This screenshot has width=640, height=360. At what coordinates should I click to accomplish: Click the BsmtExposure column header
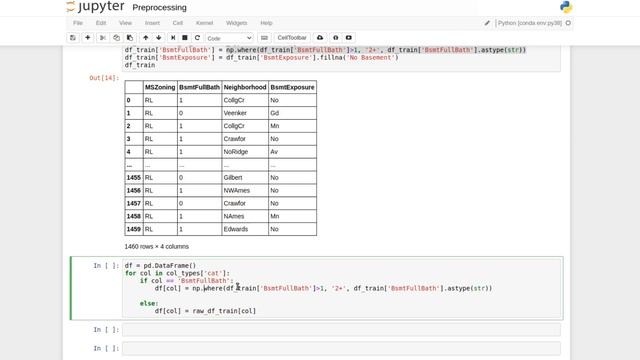[x=292, y=87]
